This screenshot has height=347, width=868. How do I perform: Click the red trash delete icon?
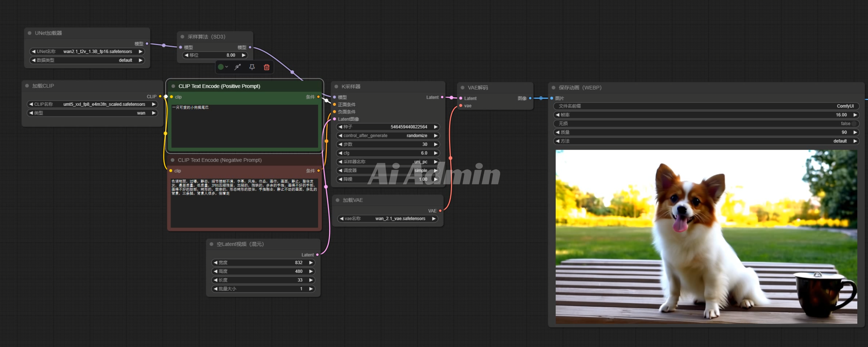tap(266, 67)
